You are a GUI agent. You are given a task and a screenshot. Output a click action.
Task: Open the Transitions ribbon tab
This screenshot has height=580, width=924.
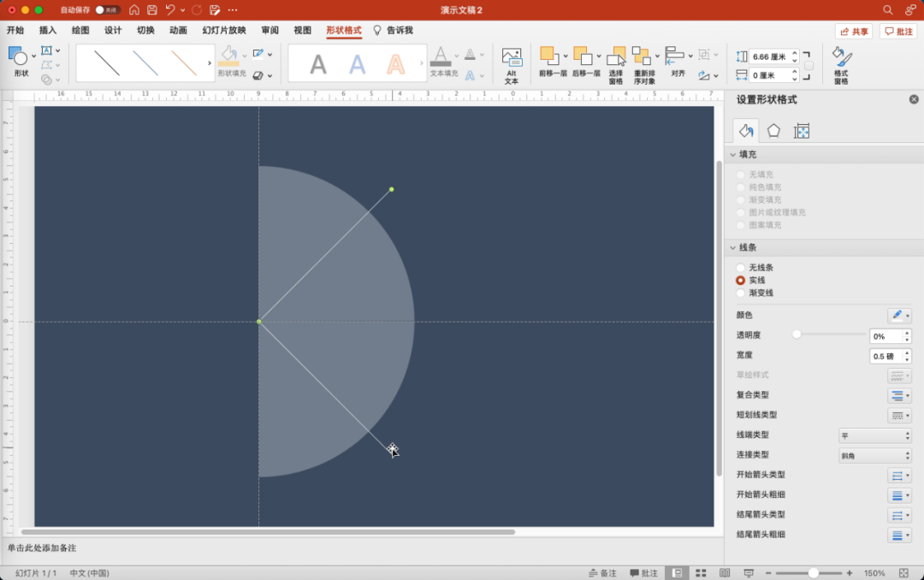click(x=145, y=30)
